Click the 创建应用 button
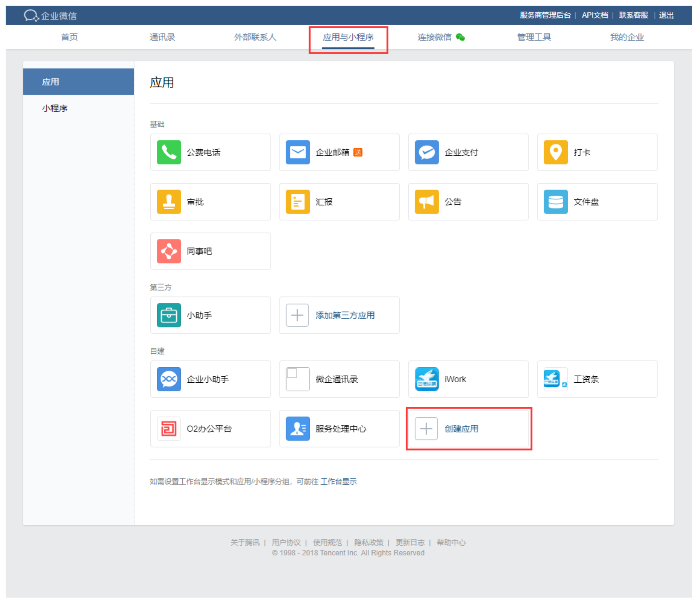This screenshot has width=700, height=601. pyautogui.click(x=461, y=429)
